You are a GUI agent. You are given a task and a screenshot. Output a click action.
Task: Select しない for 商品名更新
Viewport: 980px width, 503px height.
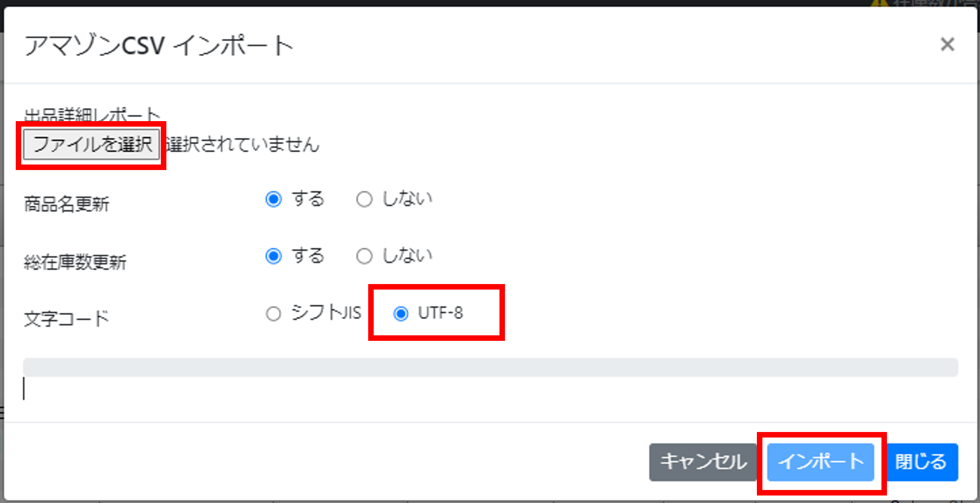pyautogui.click(x=364, y=199)
